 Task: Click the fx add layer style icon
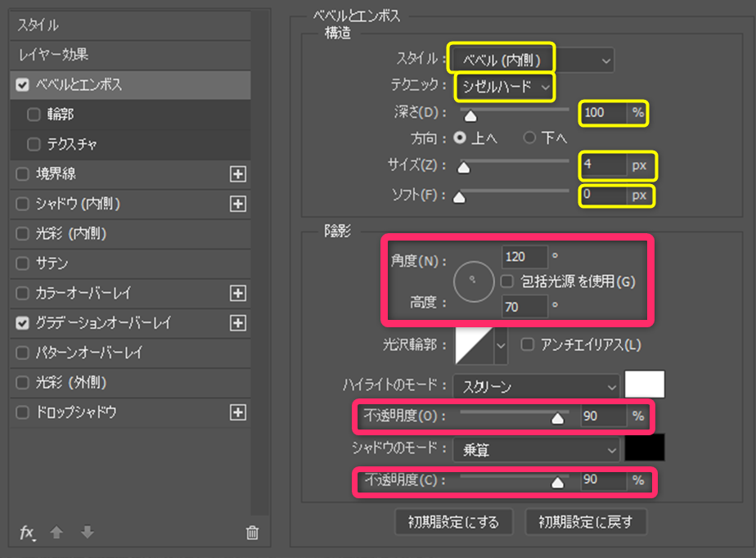(x=28, y=533)
